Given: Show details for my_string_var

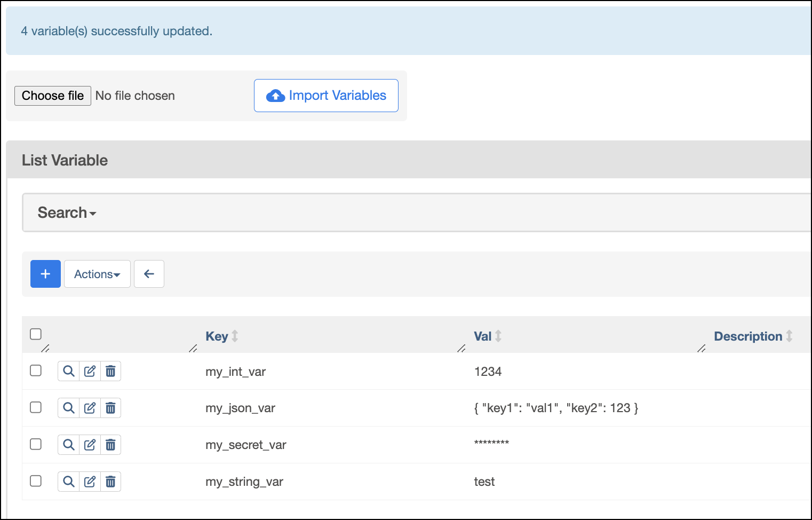Looking at the screenshot, I should click(68, 481).
